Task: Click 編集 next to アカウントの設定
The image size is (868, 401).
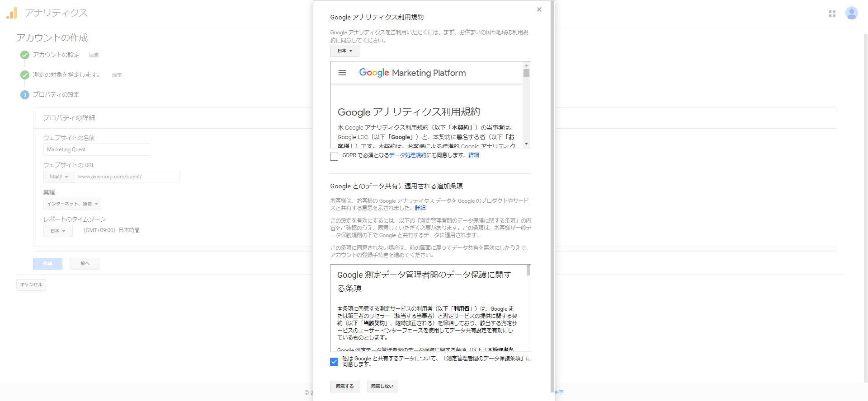Action: 94,55
